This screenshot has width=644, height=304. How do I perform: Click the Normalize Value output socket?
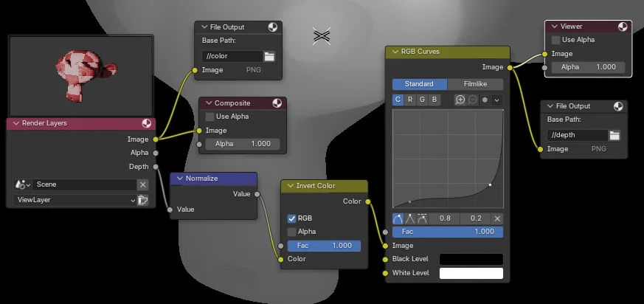coord(257,194)
